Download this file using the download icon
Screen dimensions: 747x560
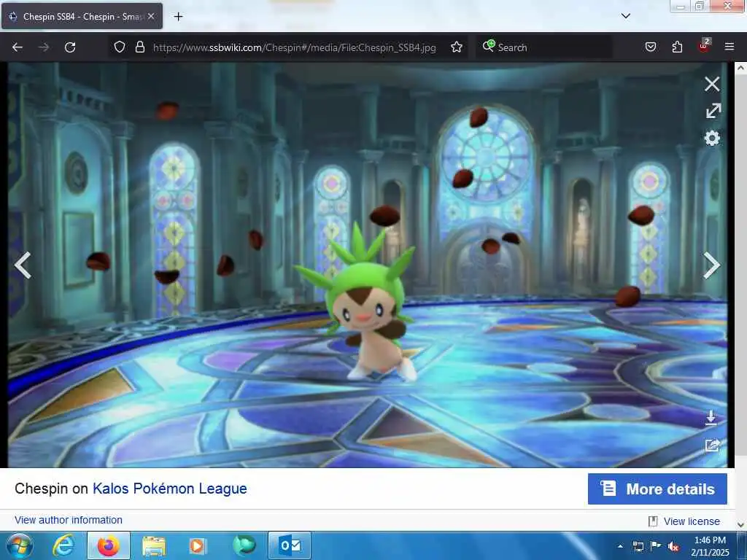point(711,417)
